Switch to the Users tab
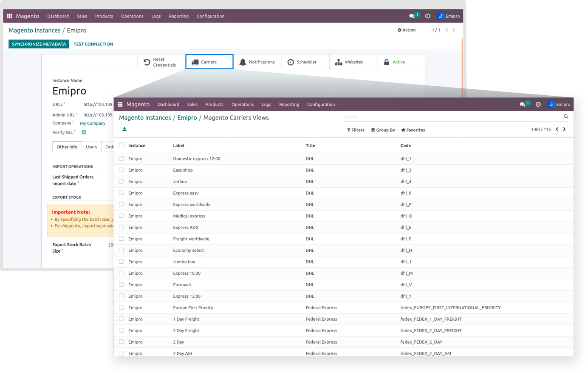 pos(91,147)
